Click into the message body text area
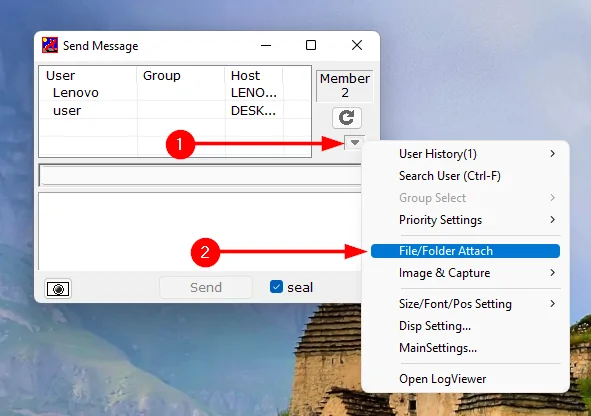The width and height of the screenshot is (591, 416). tap(200, 231)
